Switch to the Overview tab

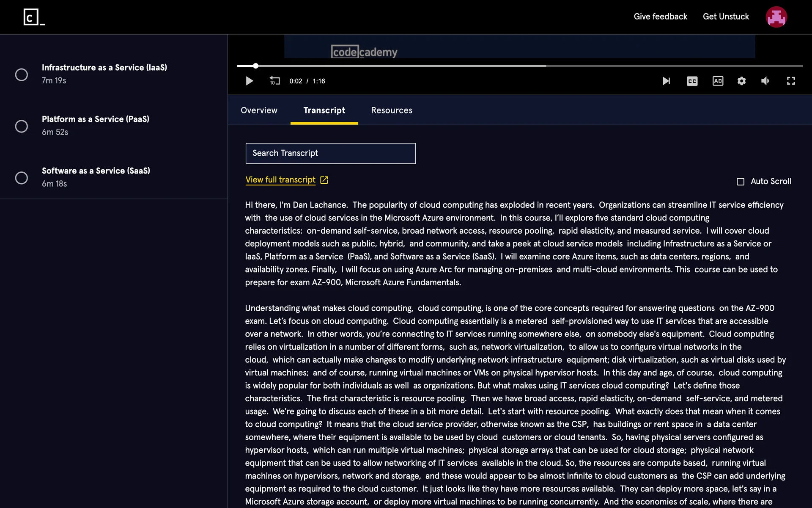tap(259, 110)
